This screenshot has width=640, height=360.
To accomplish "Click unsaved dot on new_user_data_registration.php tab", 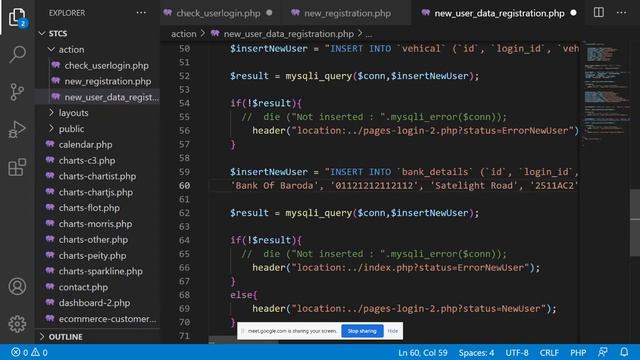I will pos(573,13).
